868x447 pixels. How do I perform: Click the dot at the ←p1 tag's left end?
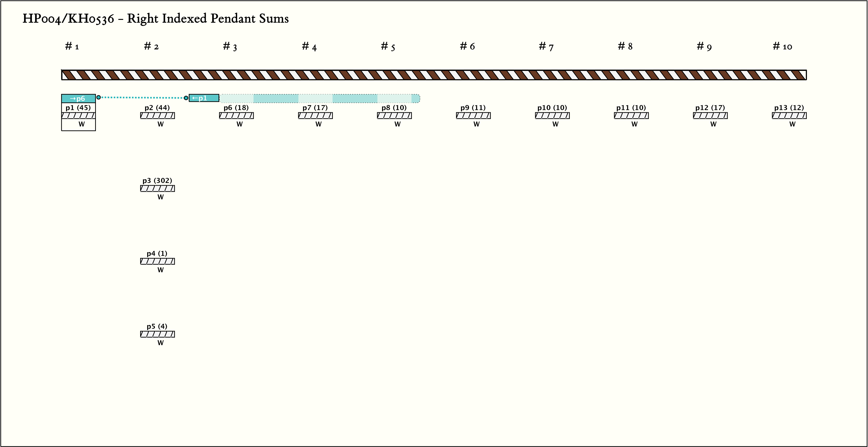coord(186,98)
